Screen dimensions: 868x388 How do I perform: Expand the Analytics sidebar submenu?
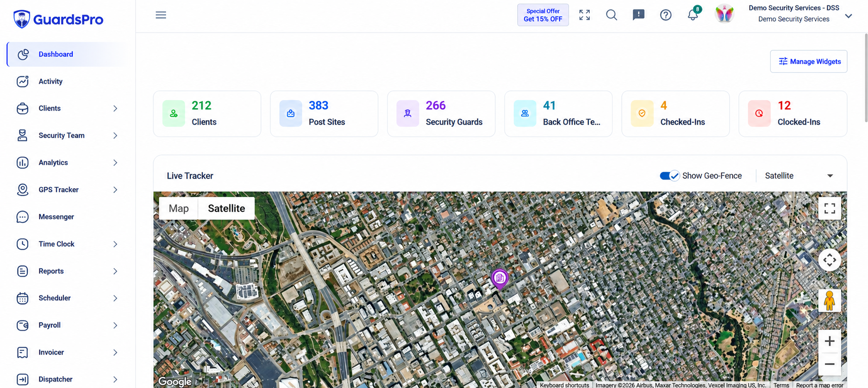tap(115, 163)
